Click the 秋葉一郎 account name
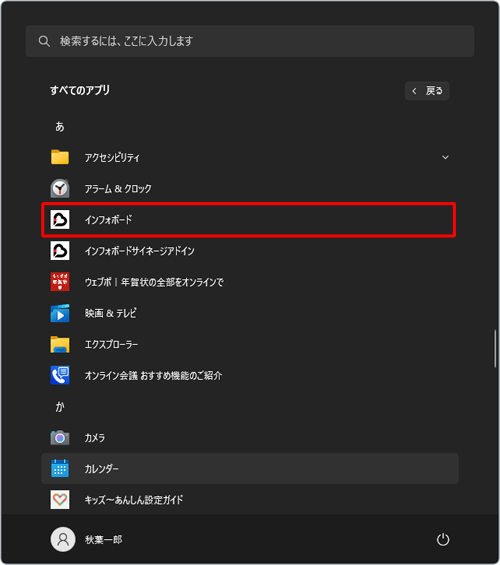This screenshot has width=500, height=565. (103, 539)
